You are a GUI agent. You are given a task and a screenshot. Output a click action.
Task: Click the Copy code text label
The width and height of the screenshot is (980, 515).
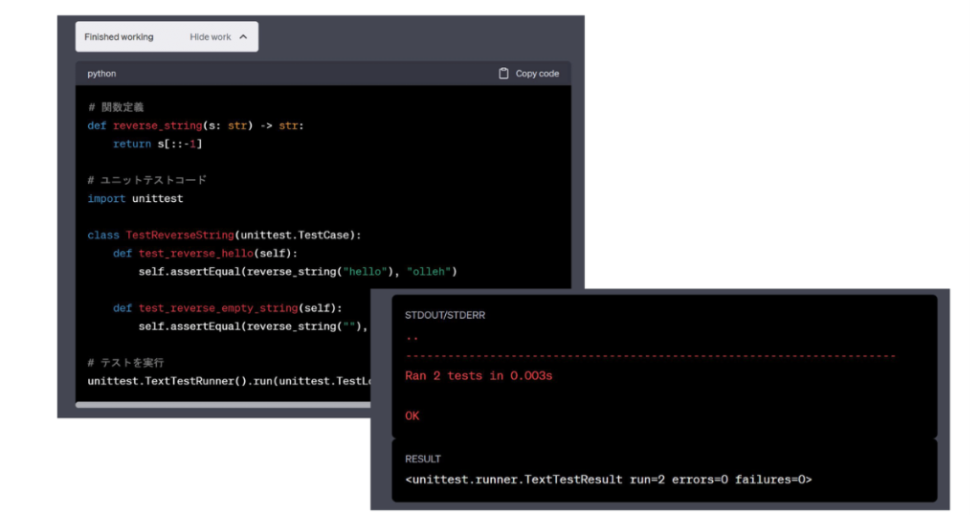[537, 74]
